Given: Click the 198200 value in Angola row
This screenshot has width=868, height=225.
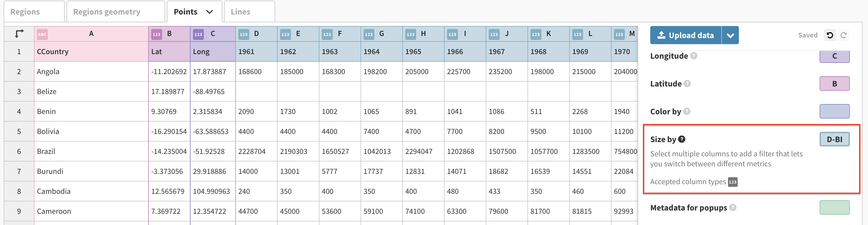Looking at the screenshot, I should pos(381,71).
